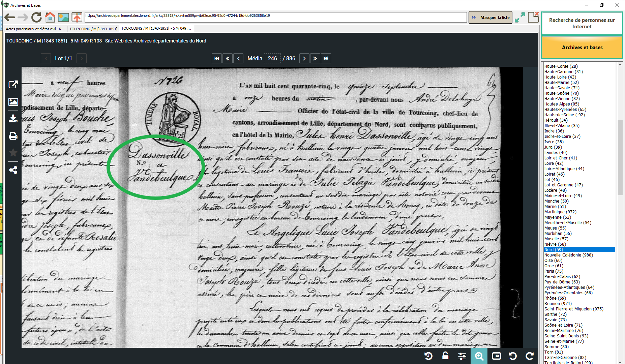625x364 pixels.
Task: Select Seine-Maritime (76) in the list
Action: [x=564, y=330]
